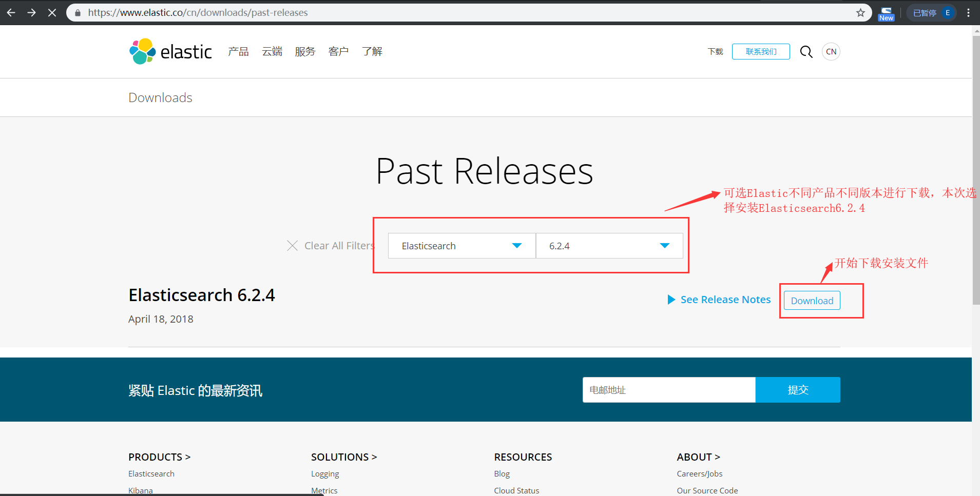980x496 pixels.
Task: Click the Elastic logo in the header
Action: tap(170, 51)
